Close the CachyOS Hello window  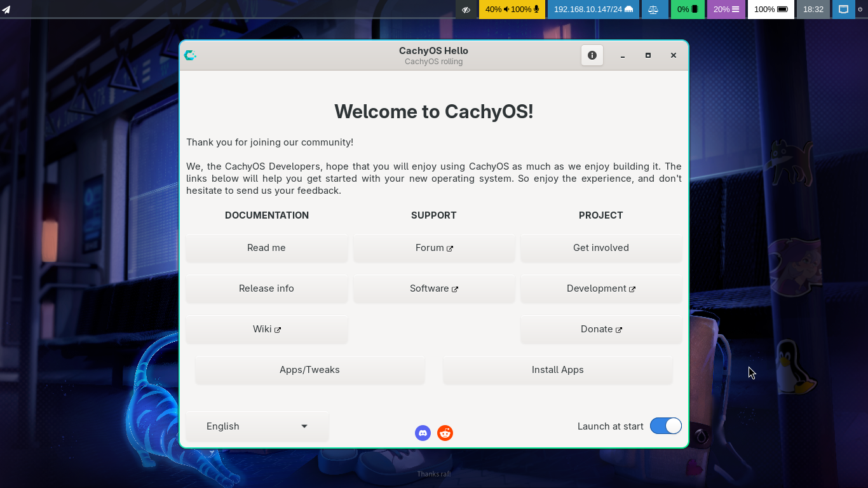pyautogui.click(x=674, y=55)
